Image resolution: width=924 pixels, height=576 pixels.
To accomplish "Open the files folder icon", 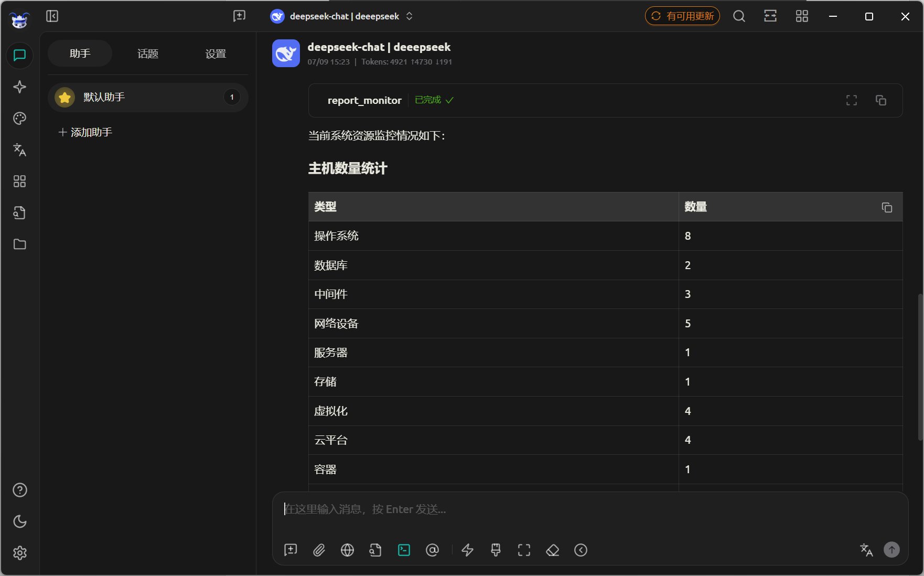I will (20, 244).
